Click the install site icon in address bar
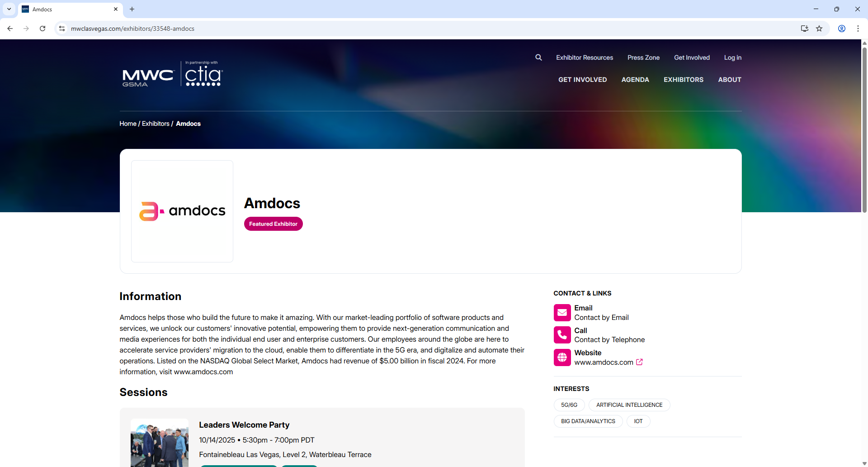This screenshot has height=467, width=868. coord(805,28)
